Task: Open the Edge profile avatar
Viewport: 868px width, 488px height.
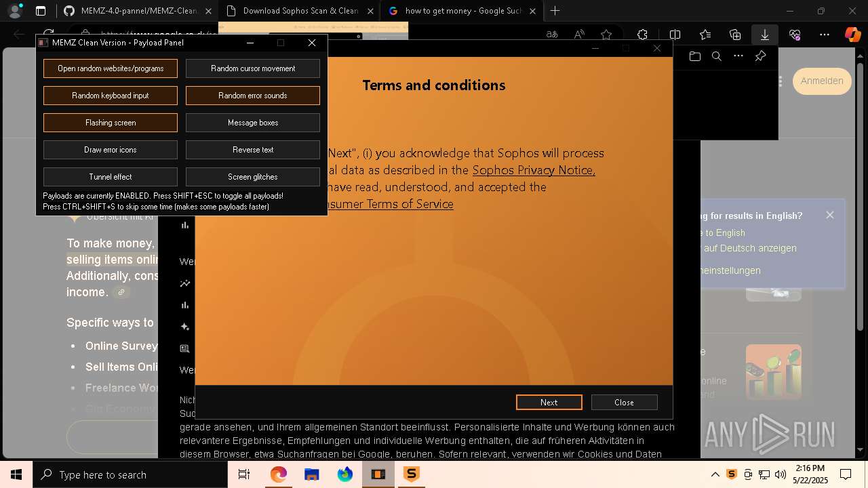Action: pyautogui.click(x=15, y=11)
